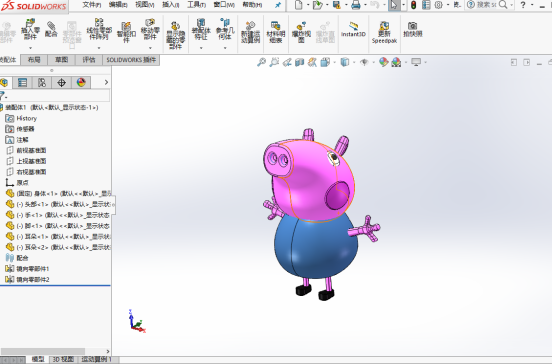Click the file properties list icon

click(x=426, y=5)
